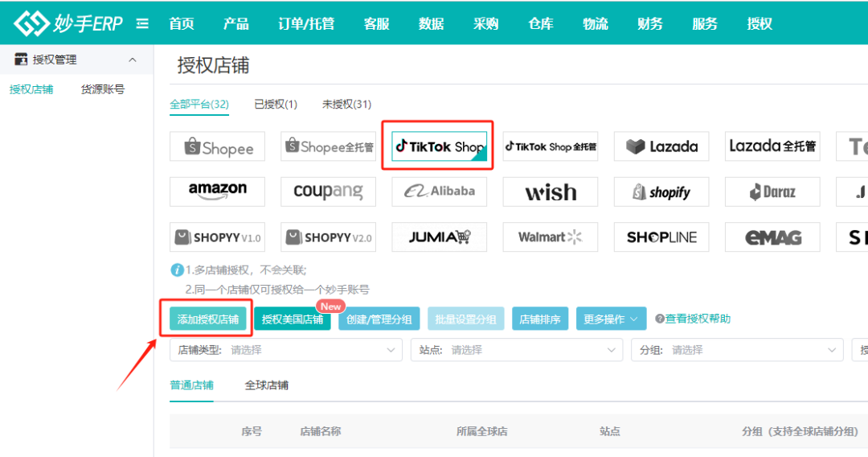This screenshot has width=868, height=457.
Task: Open the 服务 menu
Action: pos(705,24)
